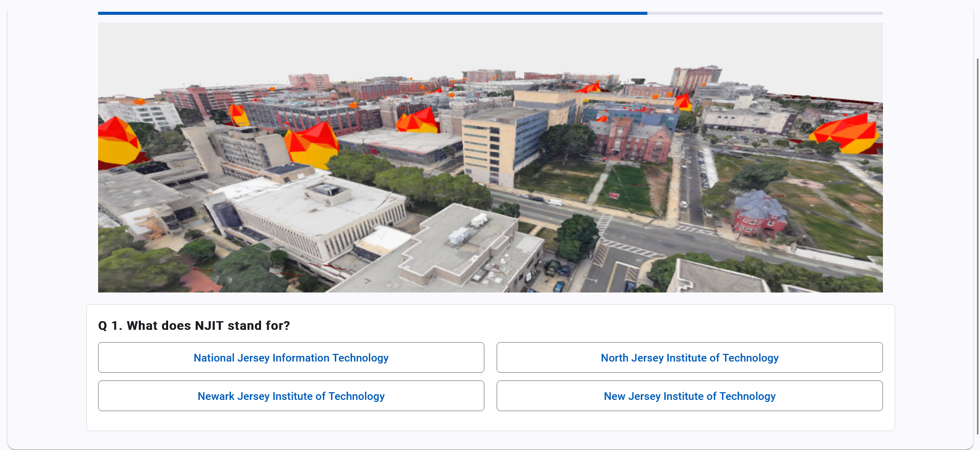The width and height of the screenshot is (980, 450).
Task: Pick Newark Jersey Institute of Technology
Action: (291, 396)
